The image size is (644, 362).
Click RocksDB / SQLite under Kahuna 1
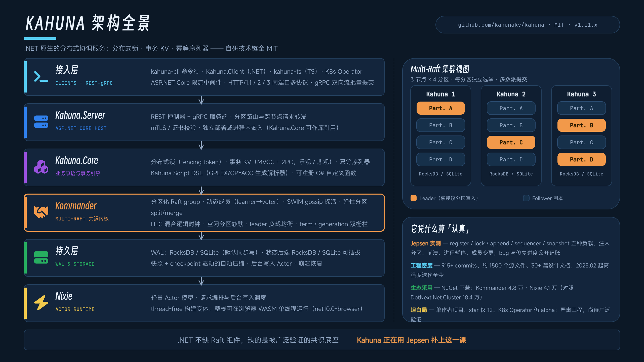441,174
